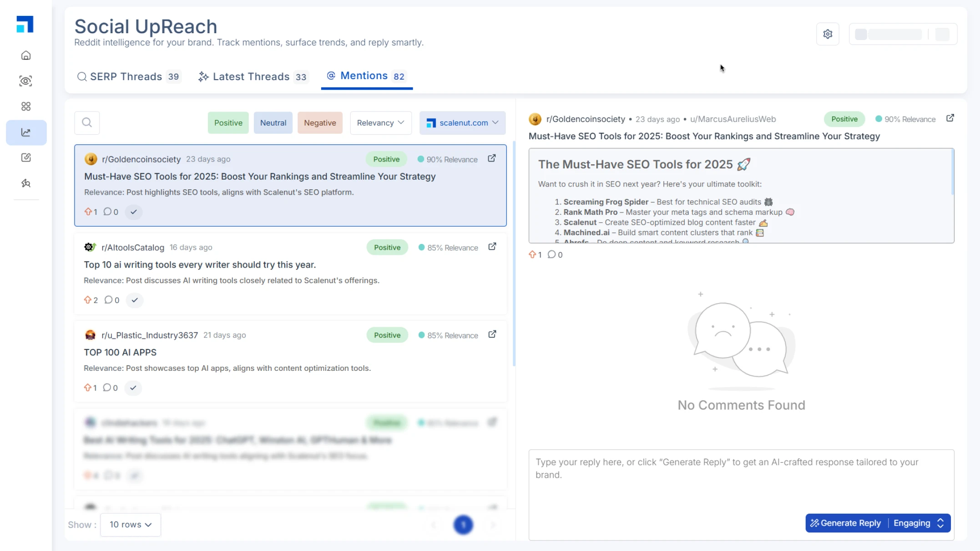
Task: Open AItoolsCatalog thread external link
Action: (492, 247)
